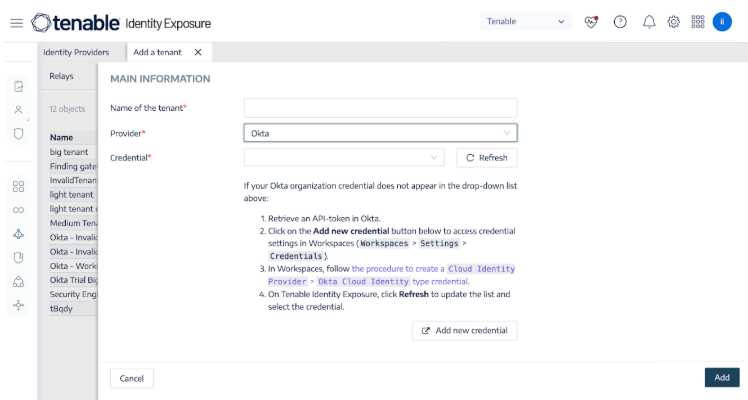The width and height of the screenshot is (748, 400).
Task: Open the Credential dropdown
Action: click(x=344, y=157)
